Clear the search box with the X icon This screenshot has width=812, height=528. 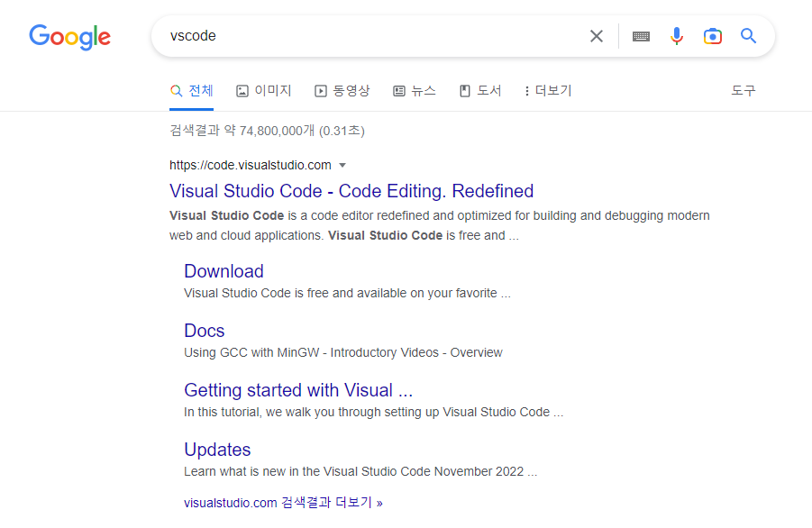pyautogui.click(x=597, y=36)
